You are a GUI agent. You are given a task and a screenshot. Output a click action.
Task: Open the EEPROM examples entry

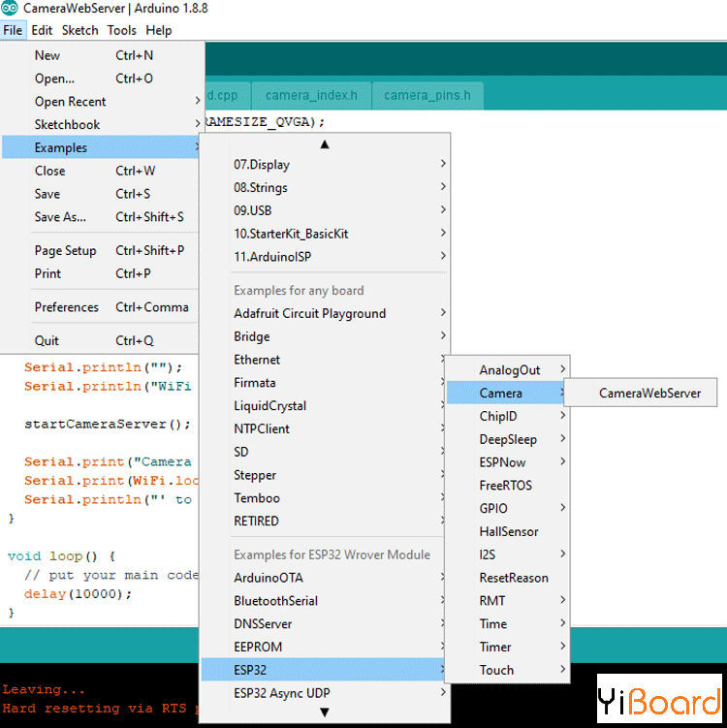pyautogui.click(x=323, y=647)
